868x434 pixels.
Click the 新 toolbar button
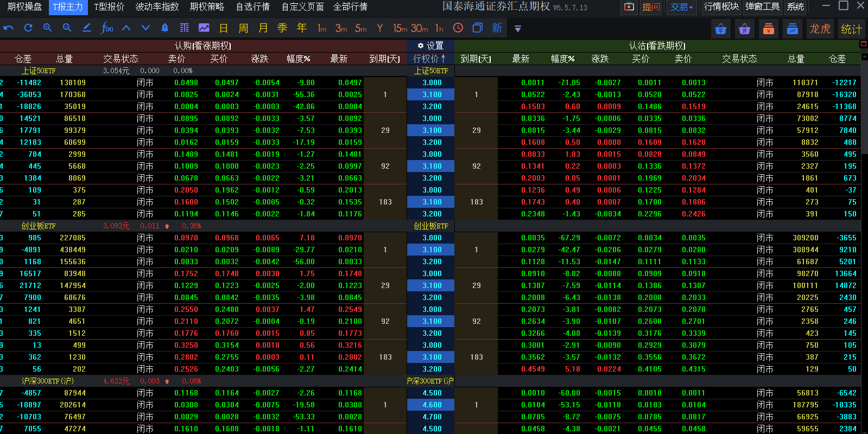click(497, 28)
